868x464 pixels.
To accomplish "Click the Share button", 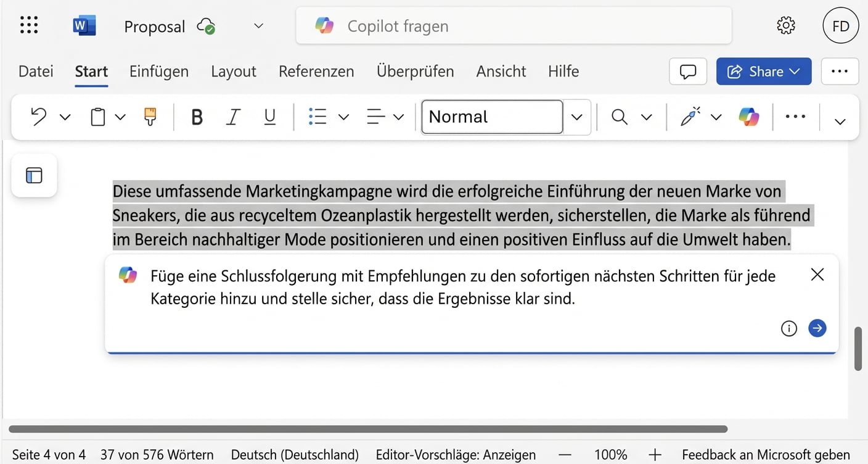I will coord(763,71).
